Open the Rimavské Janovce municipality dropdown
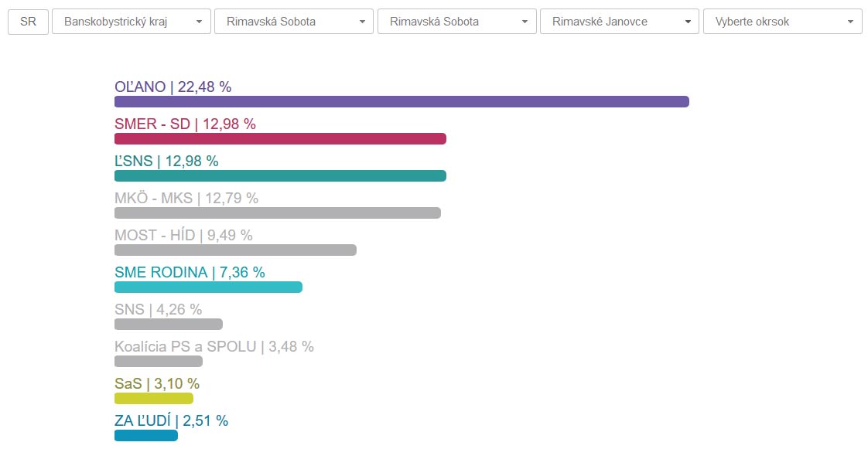This screenshot has height=466, width=868. click(619, 22)
